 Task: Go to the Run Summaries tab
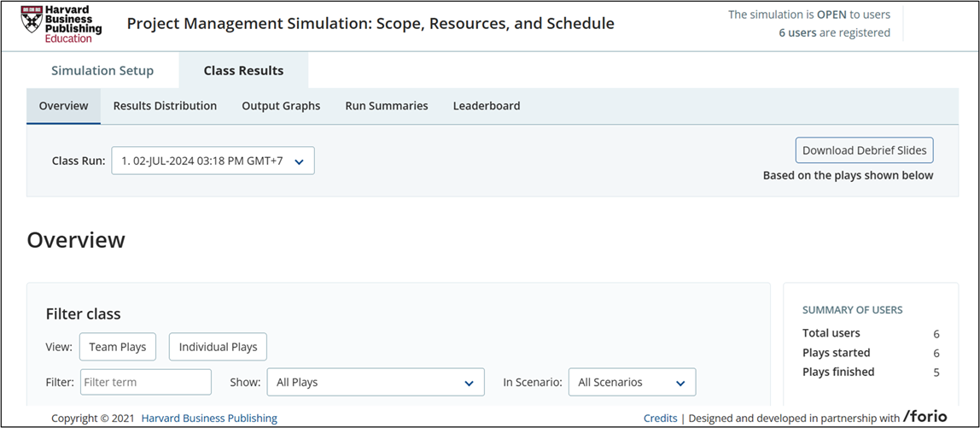tap(386, 106)
